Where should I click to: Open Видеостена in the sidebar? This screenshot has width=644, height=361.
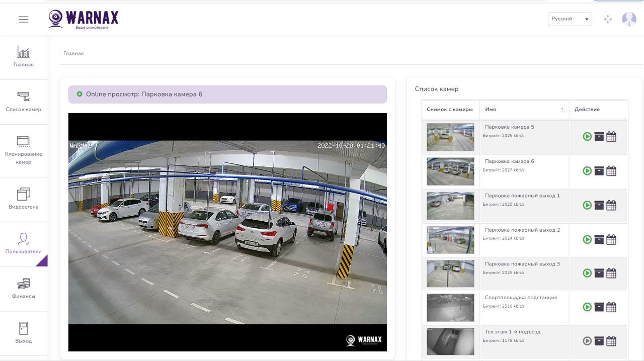click(24, 199)
